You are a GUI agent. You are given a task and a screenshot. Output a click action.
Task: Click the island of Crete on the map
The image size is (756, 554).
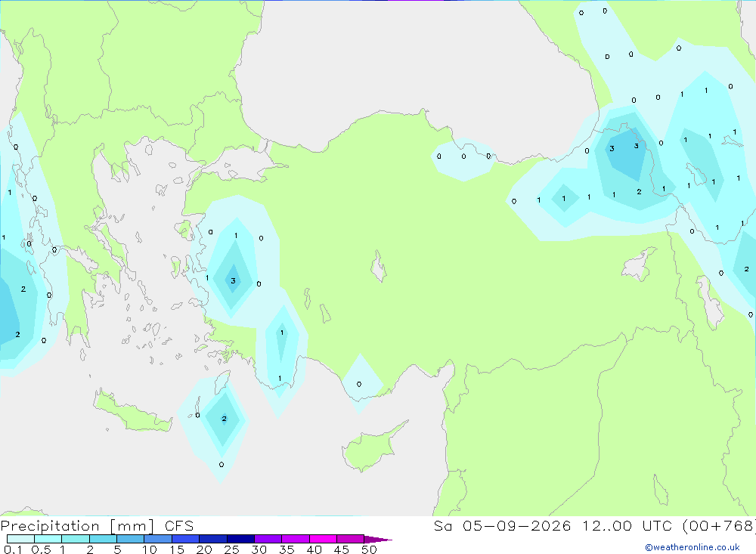click(131, 412)
